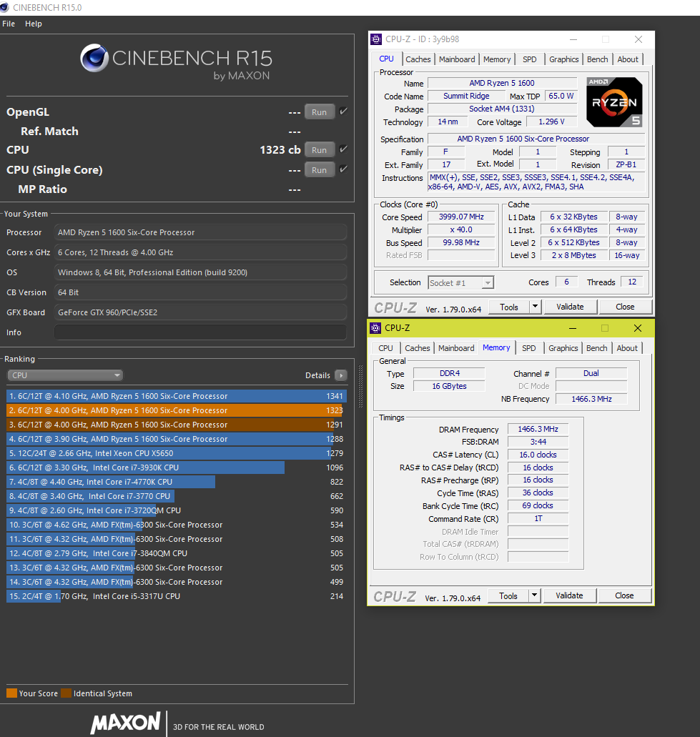700x737 pixels.
Task: Open the File menu
Action: pyautogui.click(x=9, y=24)
